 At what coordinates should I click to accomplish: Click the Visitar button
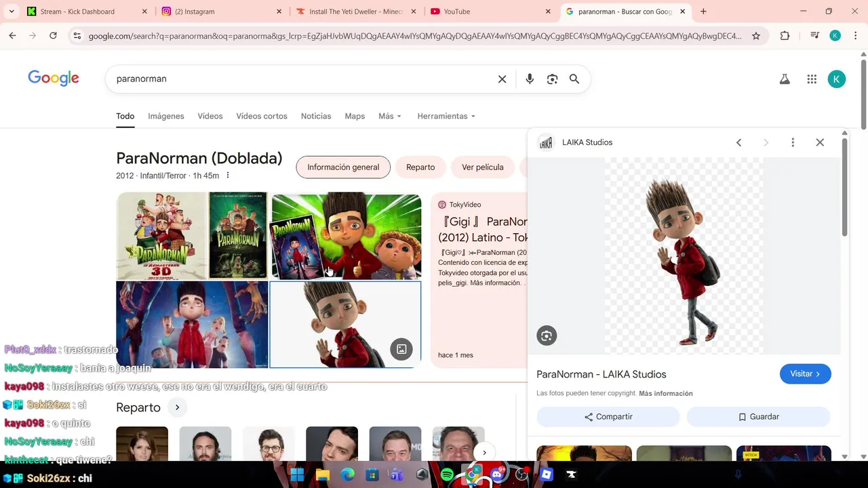805,374
